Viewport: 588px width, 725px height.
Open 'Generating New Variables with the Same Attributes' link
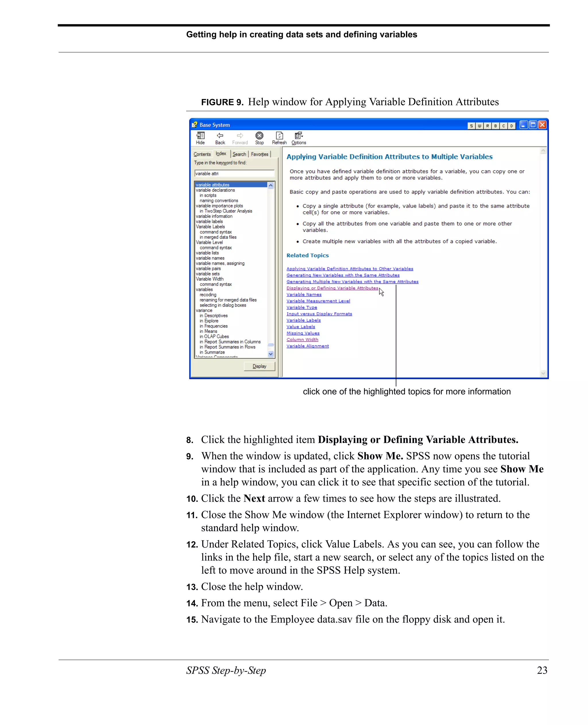(343, 275)
